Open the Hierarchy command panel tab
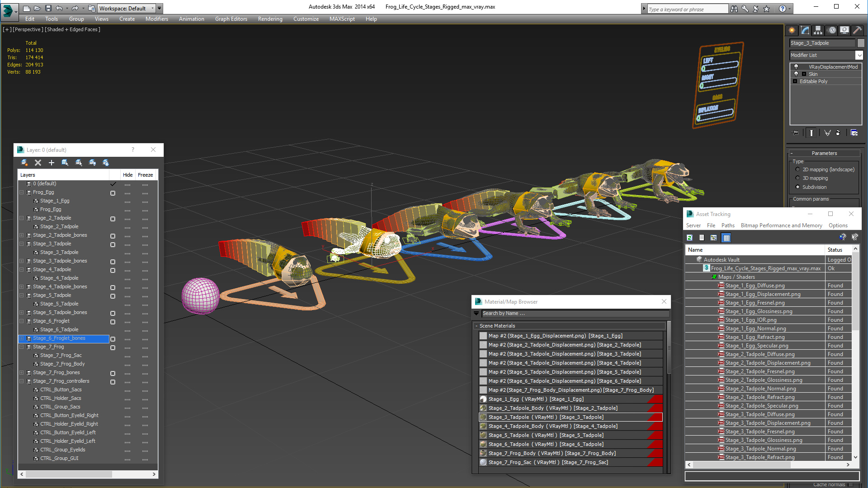868x488 pixels. pyautogui.click(x=818, y=30)
